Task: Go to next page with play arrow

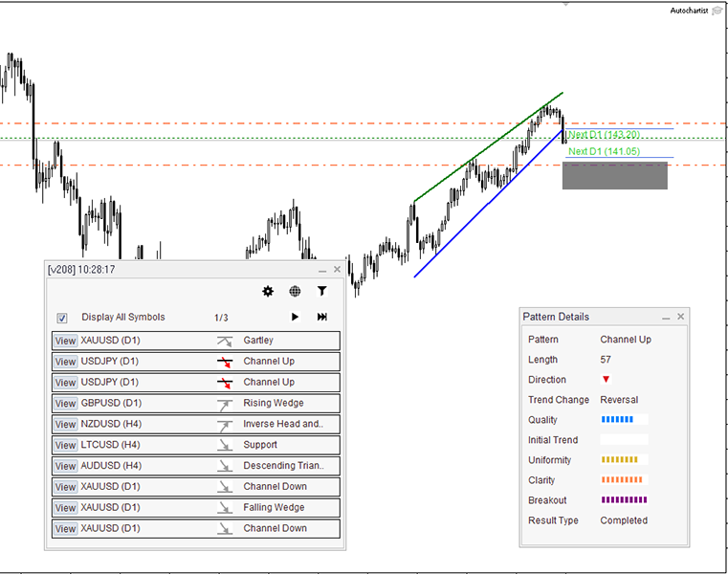Action: click(x=295, y=318)
